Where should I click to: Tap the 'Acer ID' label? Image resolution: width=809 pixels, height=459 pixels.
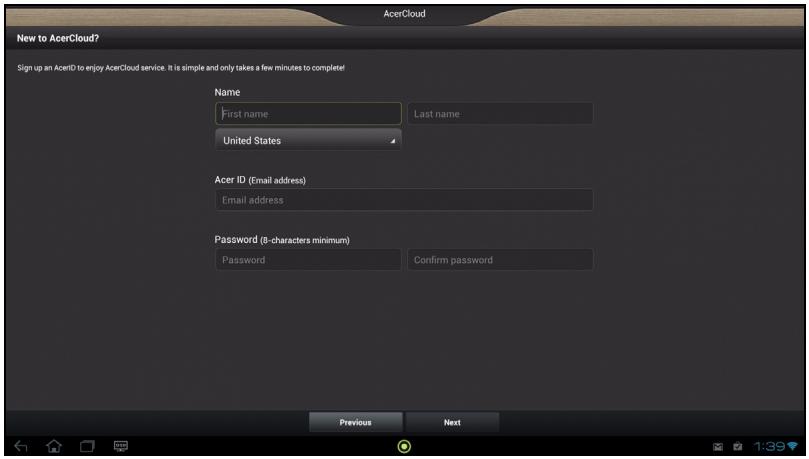230,180
